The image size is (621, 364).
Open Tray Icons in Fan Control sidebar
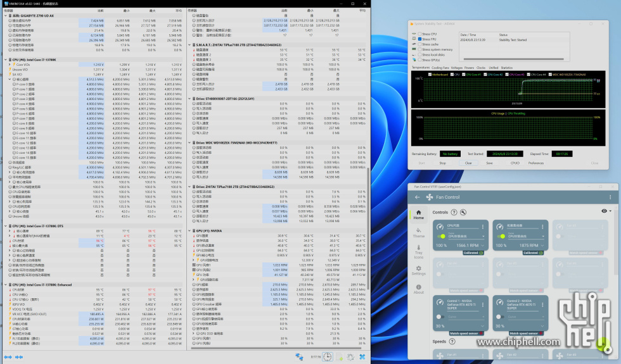click(x=419, y=252)
